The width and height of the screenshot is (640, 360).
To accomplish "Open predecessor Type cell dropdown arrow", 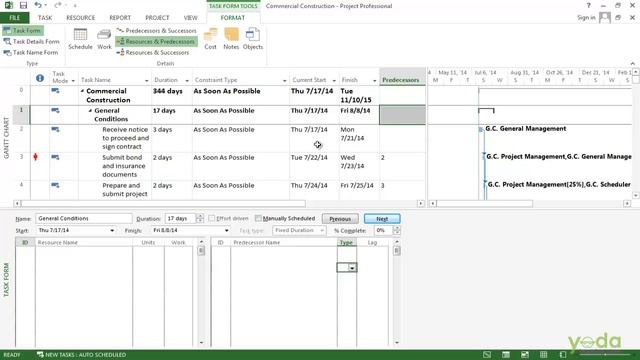I will (352, 268).
